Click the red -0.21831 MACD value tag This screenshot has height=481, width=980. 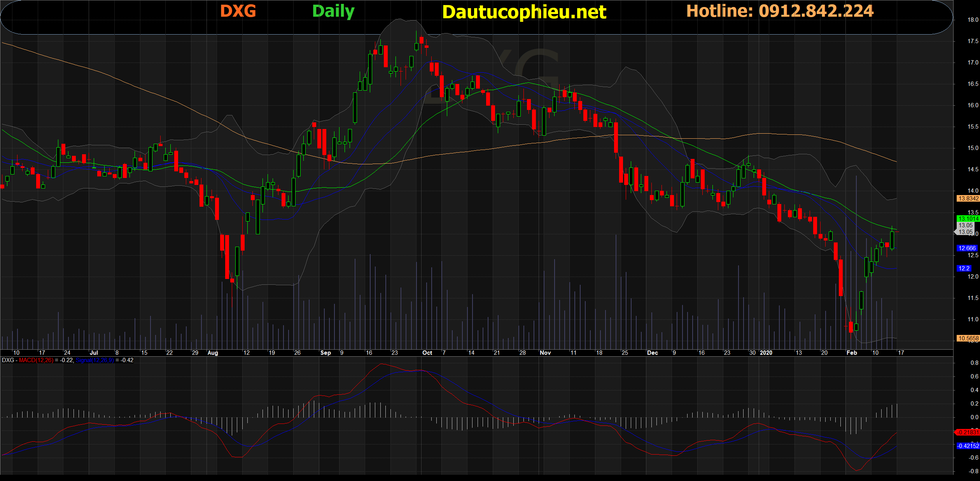[968, 432]
